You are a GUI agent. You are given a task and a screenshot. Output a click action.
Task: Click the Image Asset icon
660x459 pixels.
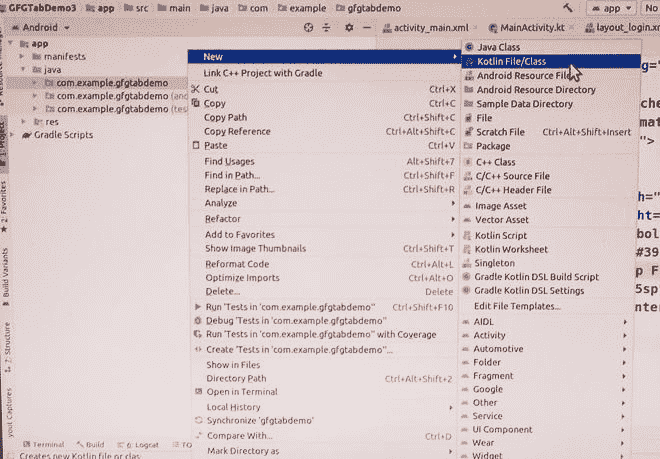tap(467, 206)
